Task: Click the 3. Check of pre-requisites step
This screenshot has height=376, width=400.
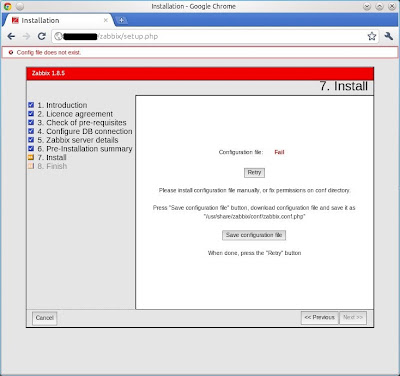Action: [82, 123]
